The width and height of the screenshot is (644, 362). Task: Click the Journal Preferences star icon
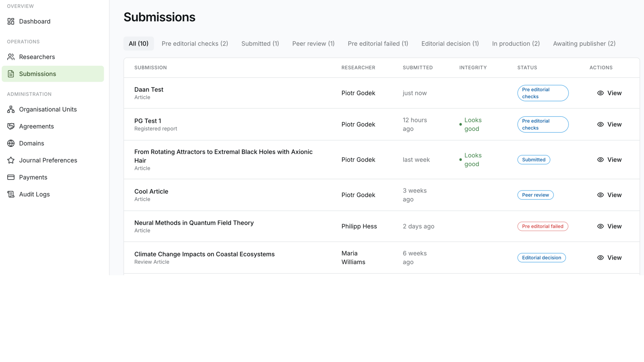tap(11, 160)
